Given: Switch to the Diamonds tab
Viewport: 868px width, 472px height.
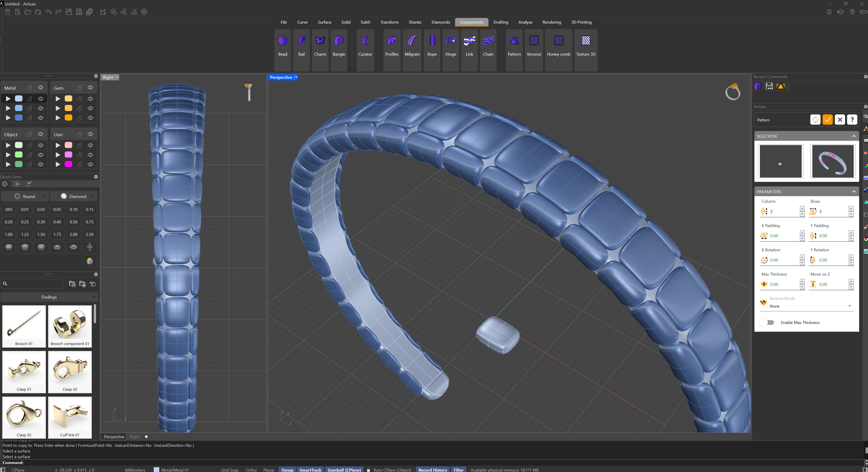Looking at the screenshot, I should pos(441,22).
